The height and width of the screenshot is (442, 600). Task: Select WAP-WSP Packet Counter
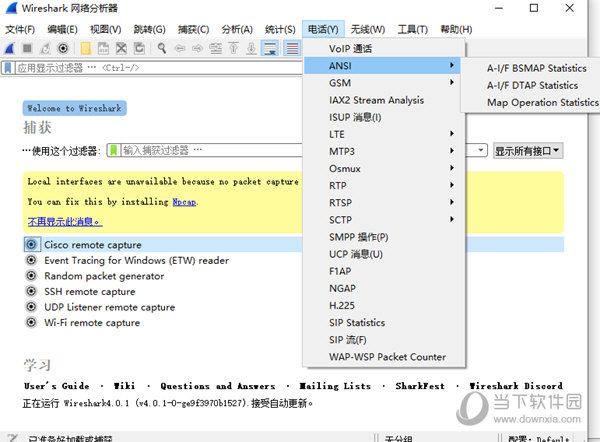(x=384, y=357)
